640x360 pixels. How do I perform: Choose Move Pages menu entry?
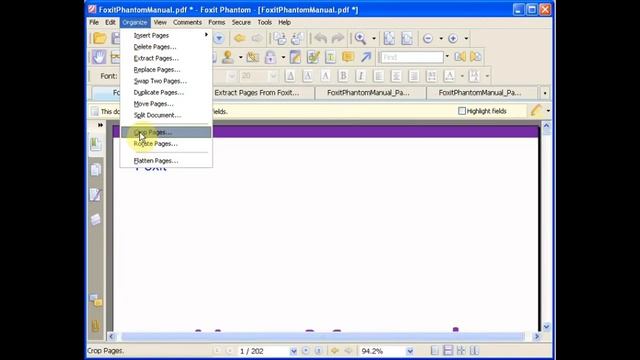pos(166,104)
